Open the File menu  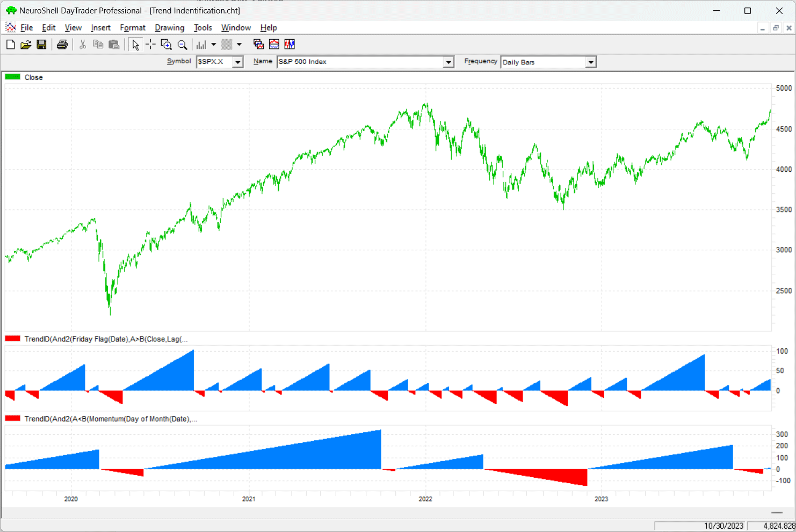27,28
